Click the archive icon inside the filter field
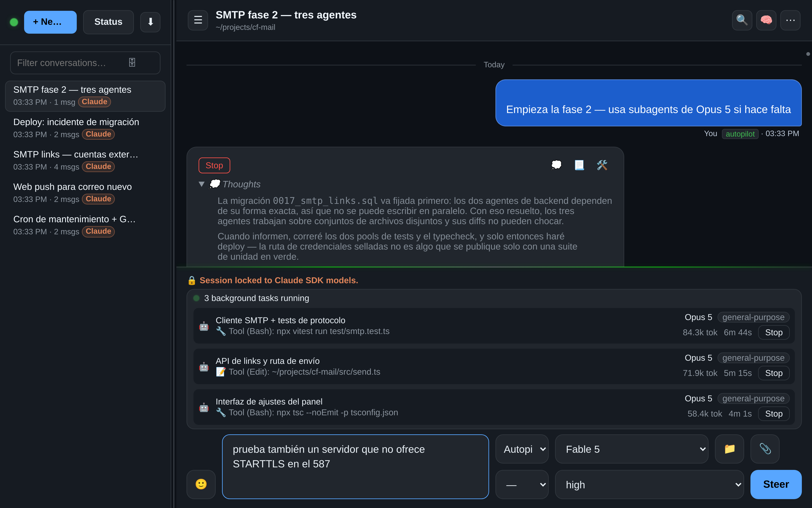The width and height of the screenshot is (812, 508). click(132, 62)
